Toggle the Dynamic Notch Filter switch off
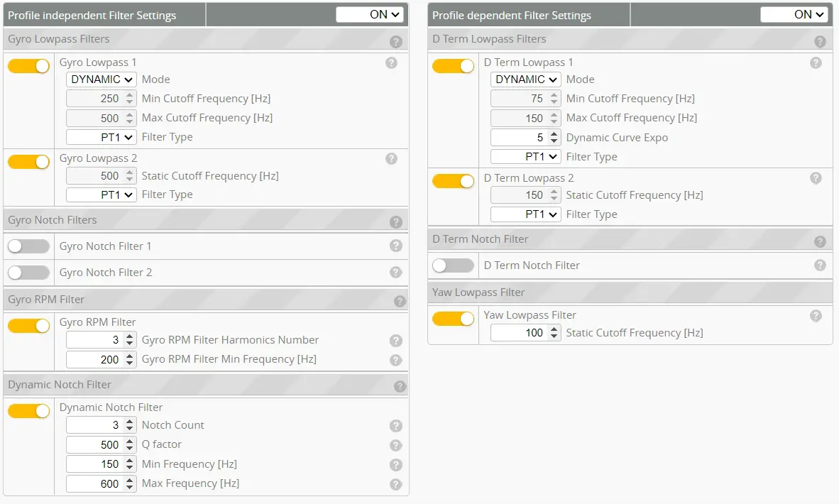 pyautogui.click(x=29, y=411)
